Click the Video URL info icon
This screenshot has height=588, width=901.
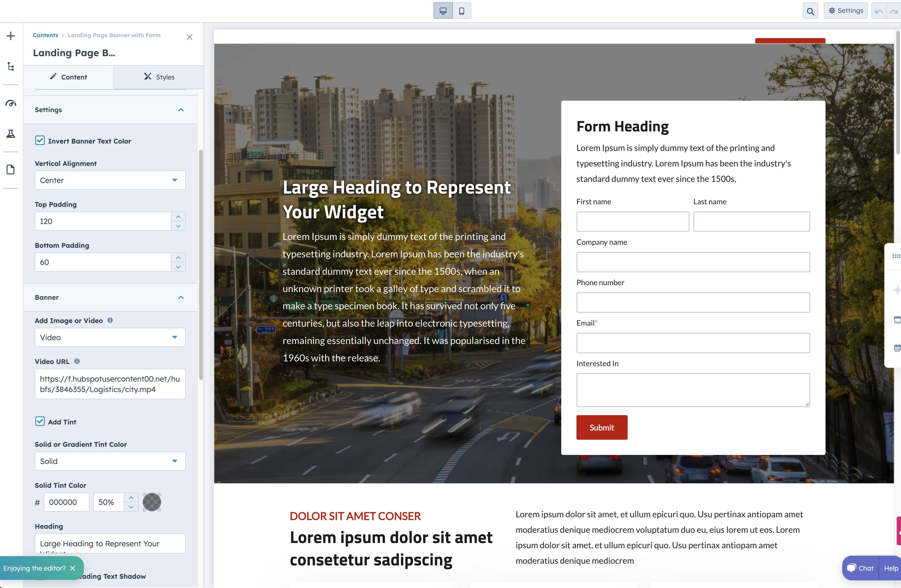click(x=77, y=361)
